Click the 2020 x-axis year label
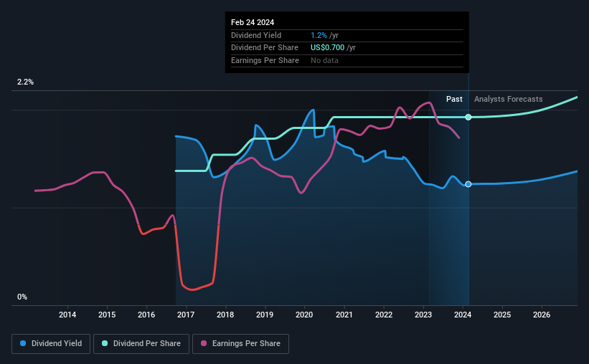Viewport: 589px width, 364px height. (304, 315)
